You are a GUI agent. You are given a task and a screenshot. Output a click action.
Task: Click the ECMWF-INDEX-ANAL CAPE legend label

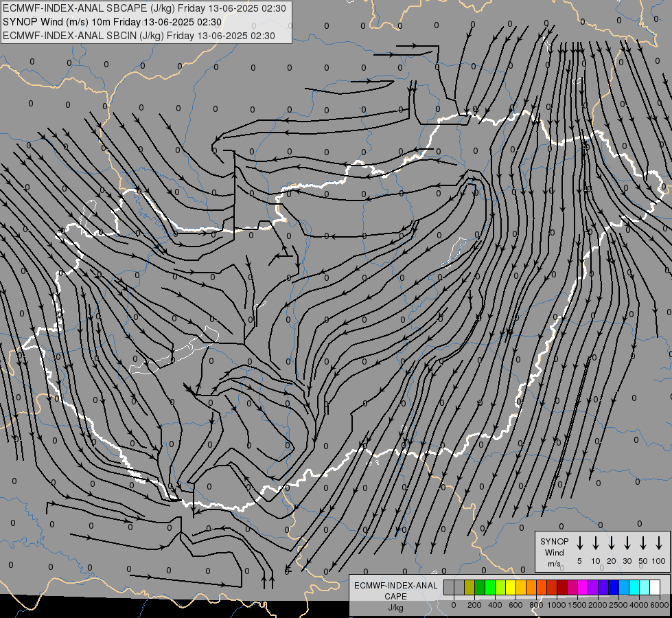[x=395, y=591]
